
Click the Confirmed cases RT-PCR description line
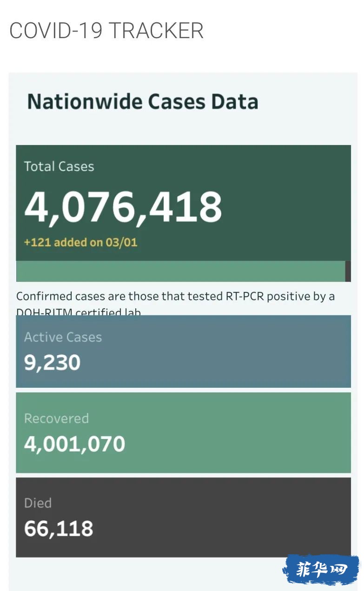175,296
